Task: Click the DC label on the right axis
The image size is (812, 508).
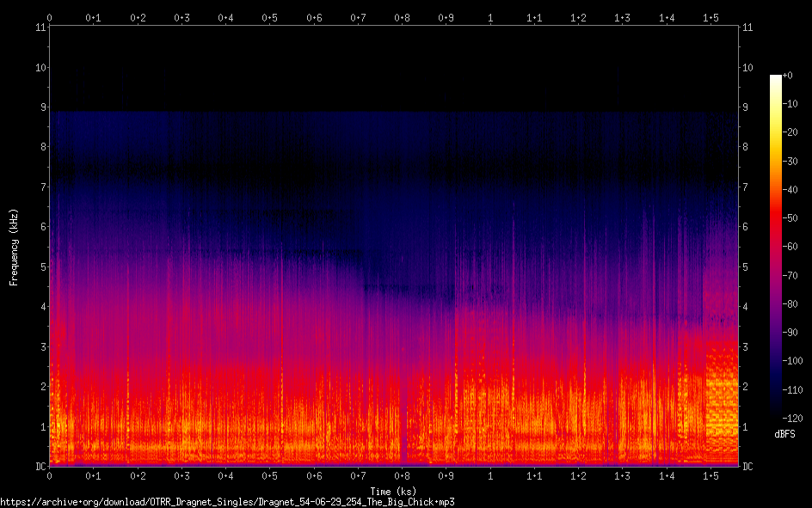Action: (x=748, y=467)
